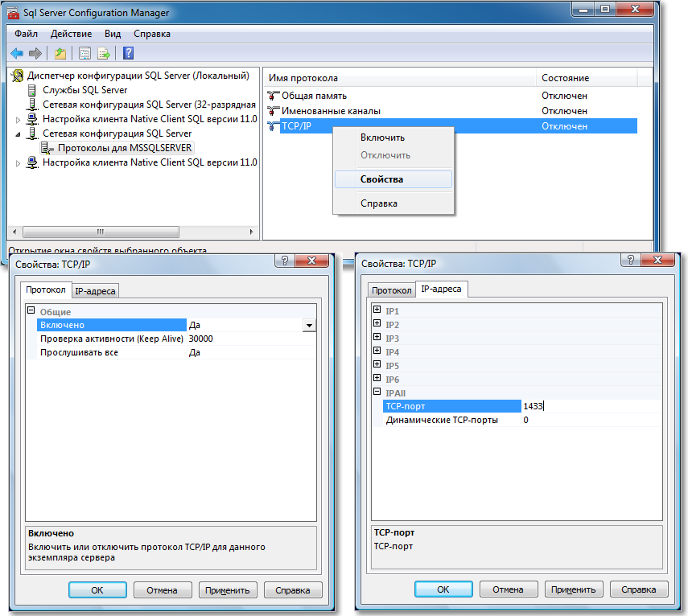
Task: Expand the IP2 section
Action: pyautogui.click(x=377, y=323)
